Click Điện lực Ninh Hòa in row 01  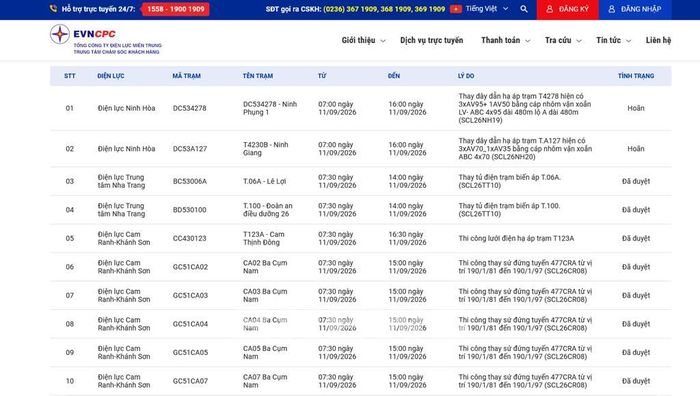pos(126,108)
